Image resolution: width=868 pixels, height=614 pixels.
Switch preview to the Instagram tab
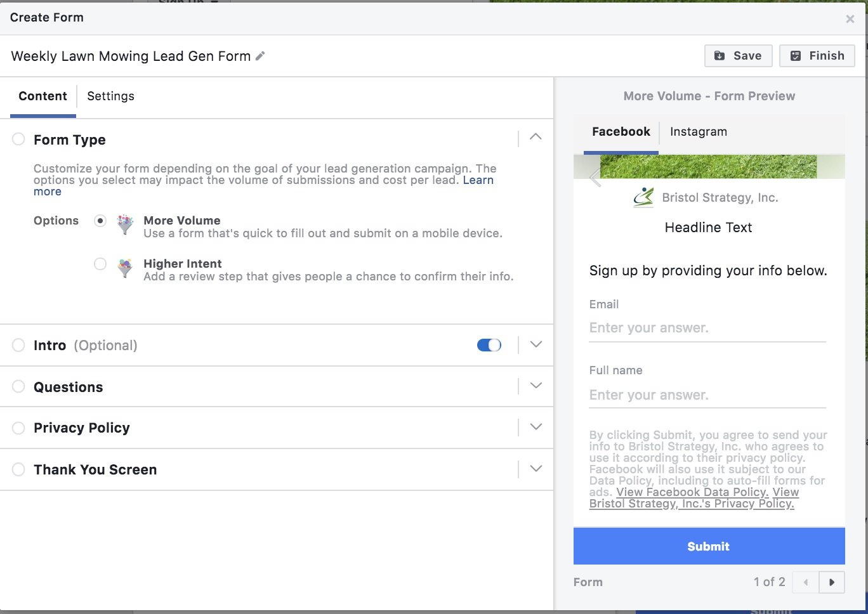(699, 132)
